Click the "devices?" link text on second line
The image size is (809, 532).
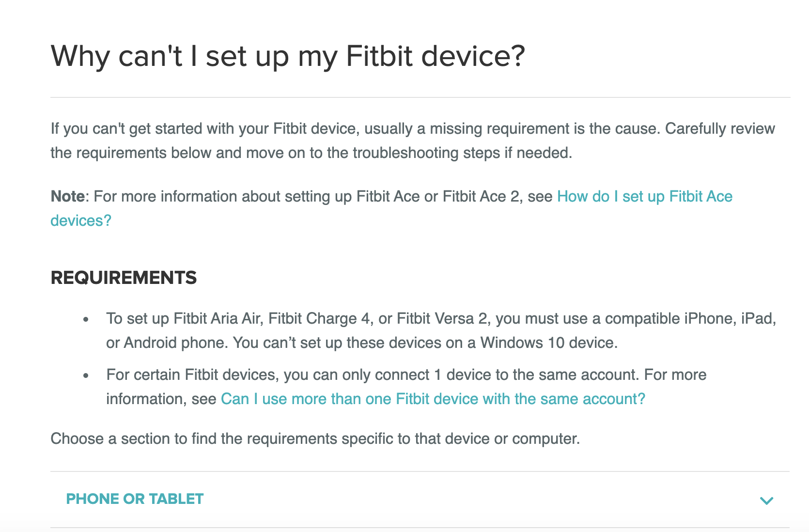[81, 220]
